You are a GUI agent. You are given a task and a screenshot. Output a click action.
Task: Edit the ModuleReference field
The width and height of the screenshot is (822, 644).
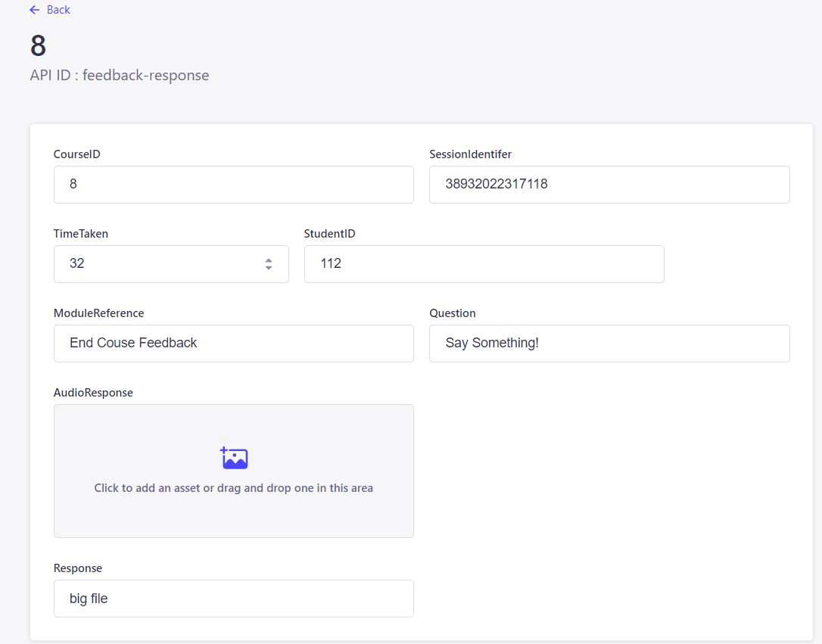click(x=233, y=344)
